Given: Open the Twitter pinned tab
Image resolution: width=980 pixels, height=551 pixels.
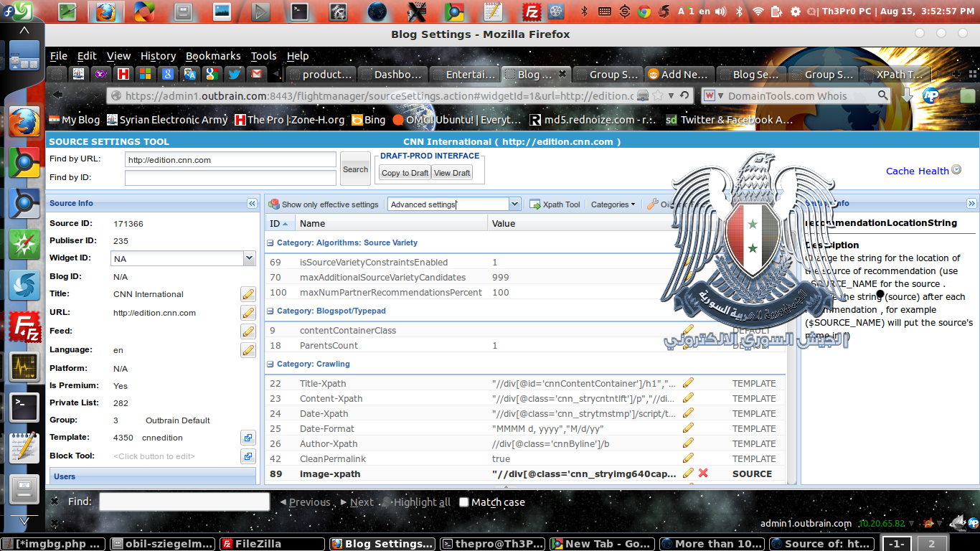Looking at the screenshot, I should pyautogui.click(x=234, y=74).
